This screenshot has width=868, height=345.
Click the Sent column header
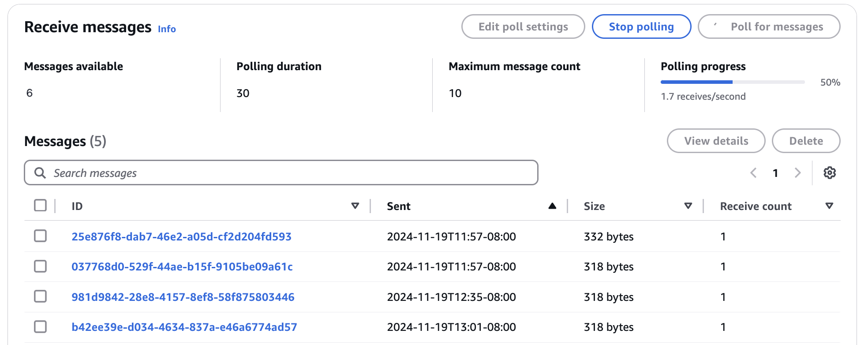click(399, 206)
